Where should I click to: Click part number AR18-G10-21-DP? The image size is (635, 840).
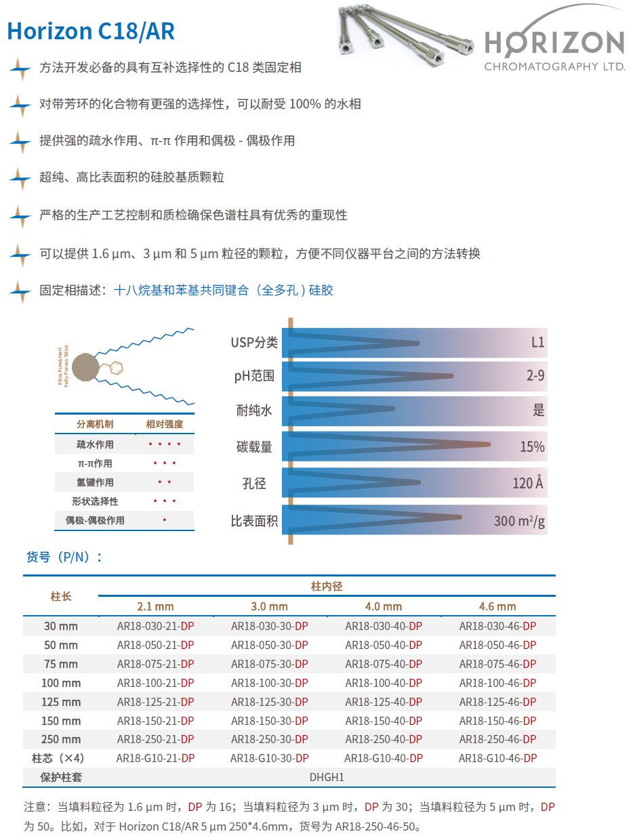click(x=155, y=758)
